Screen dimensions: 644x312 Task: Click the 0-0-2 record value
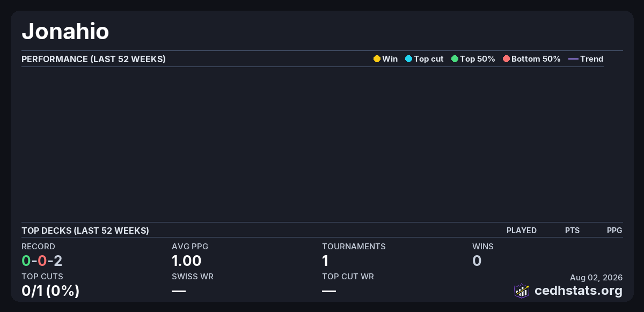(x=42, y=261)
